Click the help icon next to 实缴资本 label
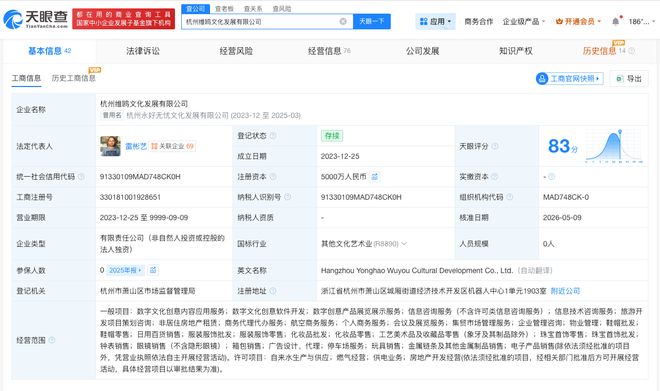Image resolution: width=660 pixels, height=391 pixels. [495, 177]
